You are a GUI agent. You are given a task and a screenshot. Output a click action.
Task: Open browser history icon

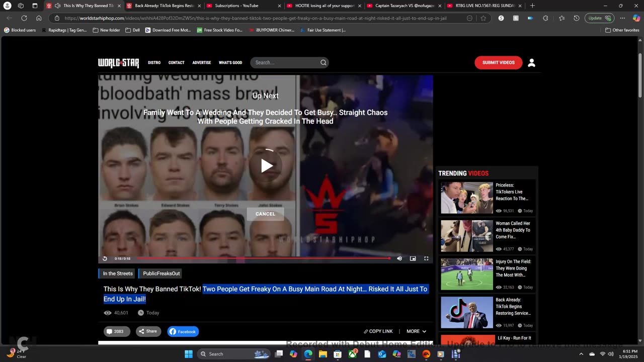click(577, 18)
